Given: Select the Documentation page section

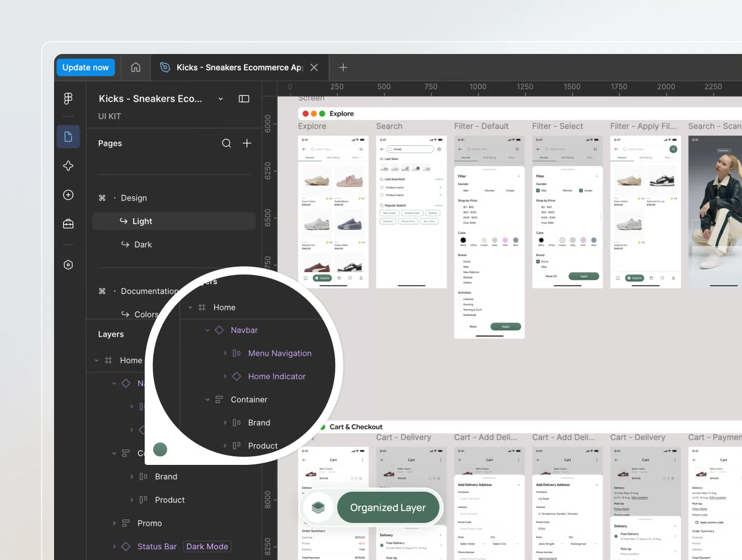Looking at the screenshot, I should [149, 291].
